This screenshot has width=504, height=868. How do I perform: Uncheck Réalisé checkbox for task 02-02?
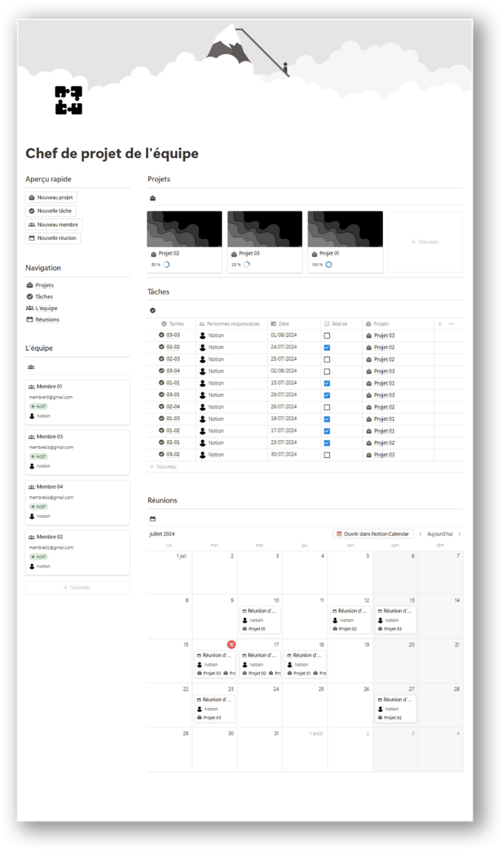(327, 348)
